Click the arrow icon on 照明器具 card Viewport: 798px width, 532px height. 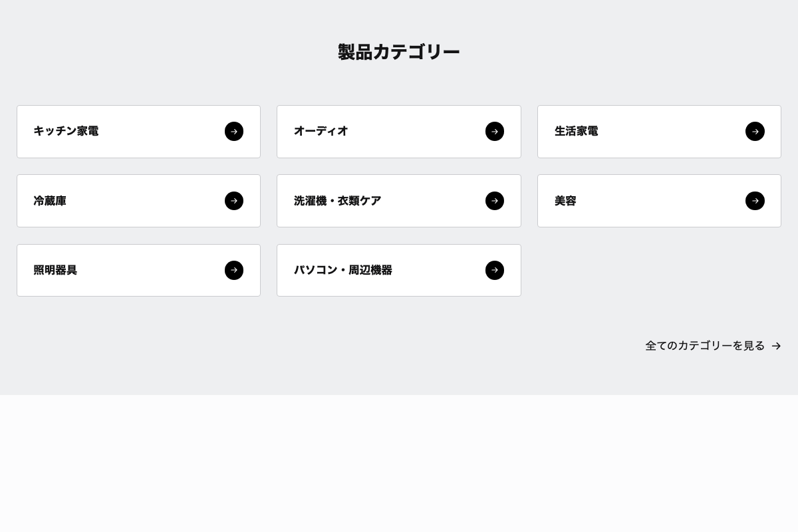click(234, 269)
